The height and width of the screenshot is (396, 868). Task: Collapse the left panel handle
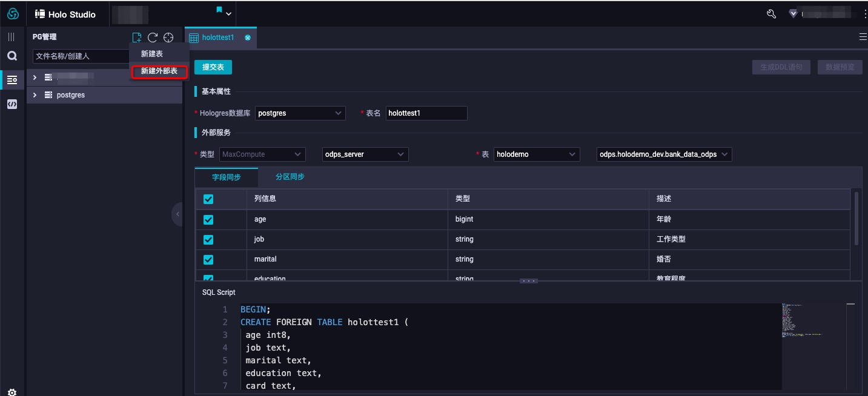pos(177,214)
